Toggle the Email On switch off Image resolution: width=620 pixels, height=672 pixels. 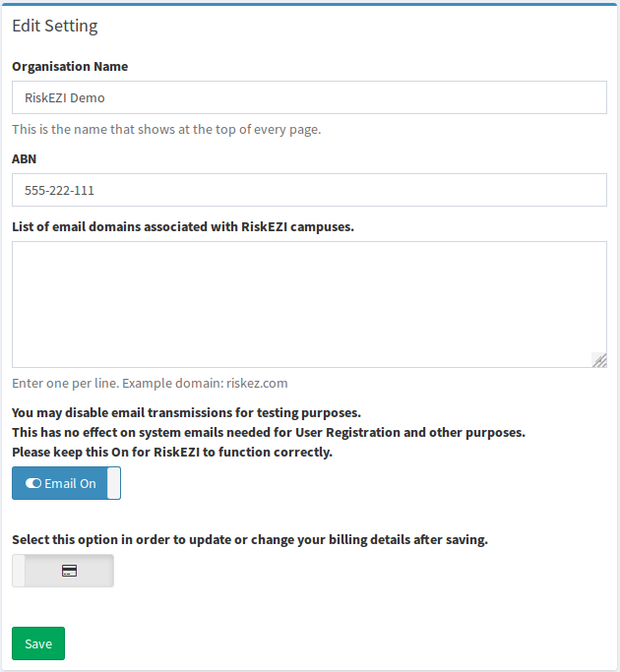point(67,483)
